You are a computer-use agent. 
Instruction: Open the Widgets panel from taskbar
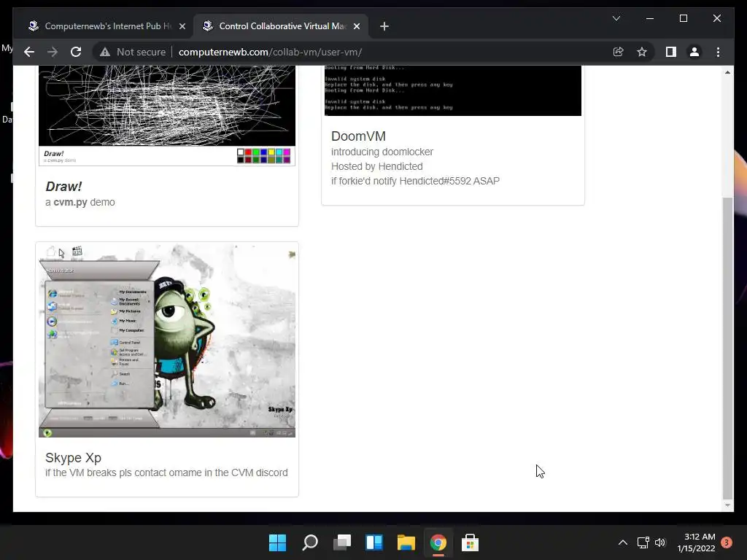click(x=374, y=542)
